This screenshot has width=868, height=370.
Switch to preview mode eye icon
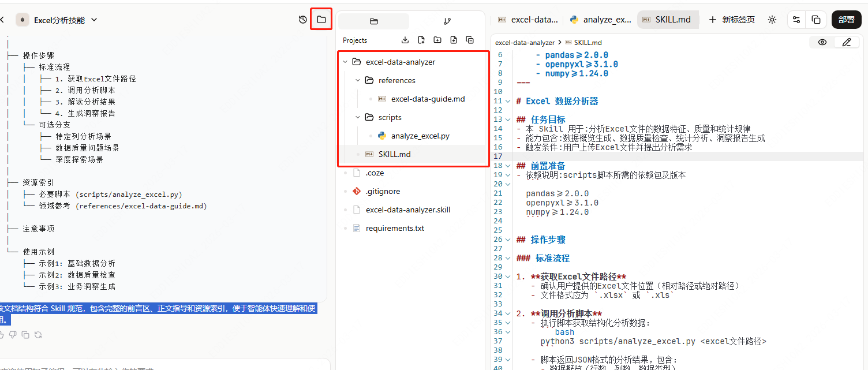coord(822,42)
